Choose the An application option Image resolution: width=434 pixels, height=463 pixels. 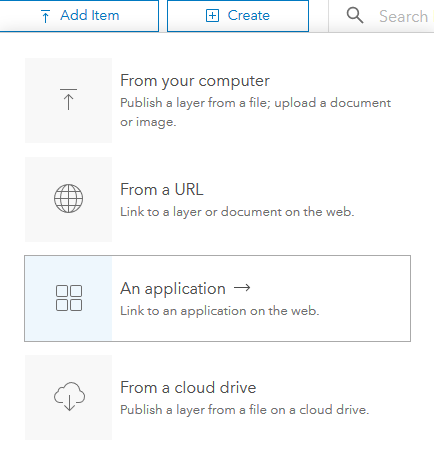pyautogui.click(x=217, y=299)
